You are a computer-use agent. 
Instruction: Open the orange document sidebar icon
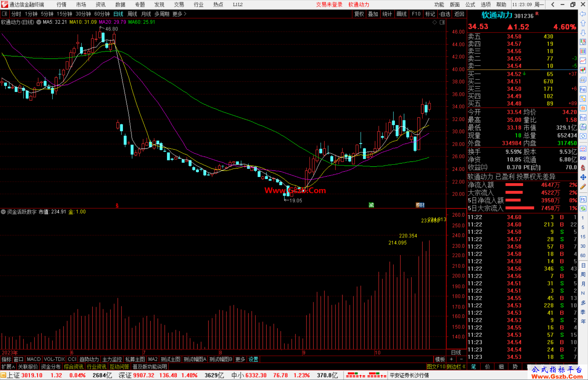click(x=583, y=108)
